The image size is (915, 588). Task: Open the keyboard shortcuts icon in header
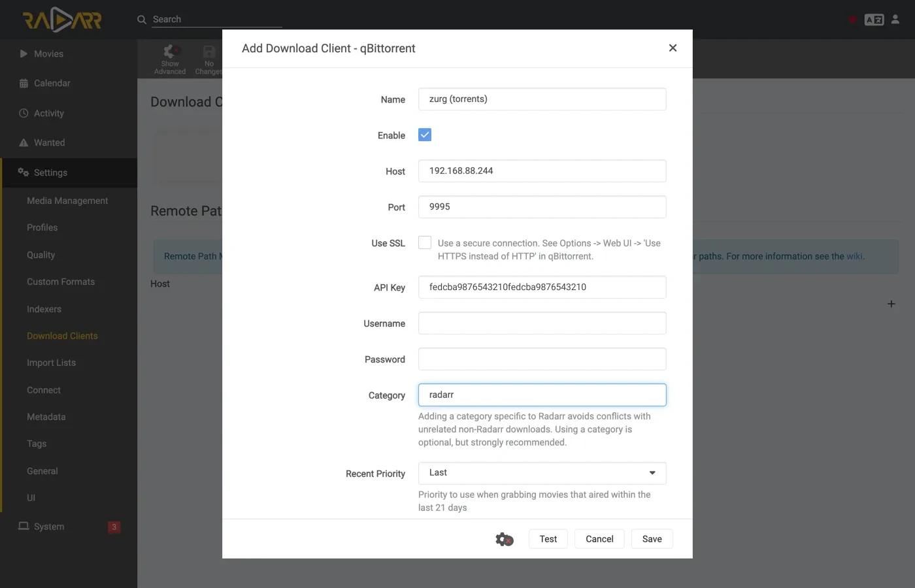[874, 20]
